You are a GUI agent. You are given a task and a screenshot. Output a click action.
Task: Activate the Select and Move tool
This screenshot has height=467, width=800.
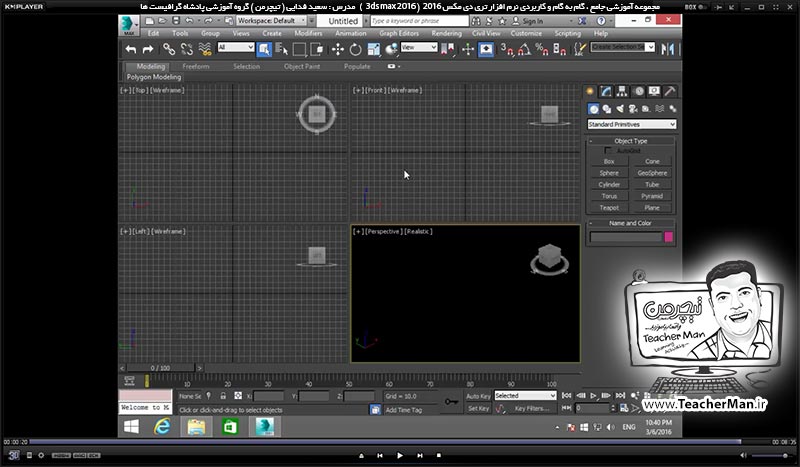(338, 49)
